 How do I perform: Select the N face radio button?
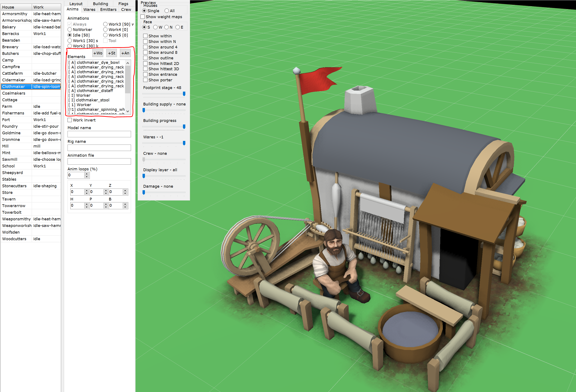tap(166, 27)
